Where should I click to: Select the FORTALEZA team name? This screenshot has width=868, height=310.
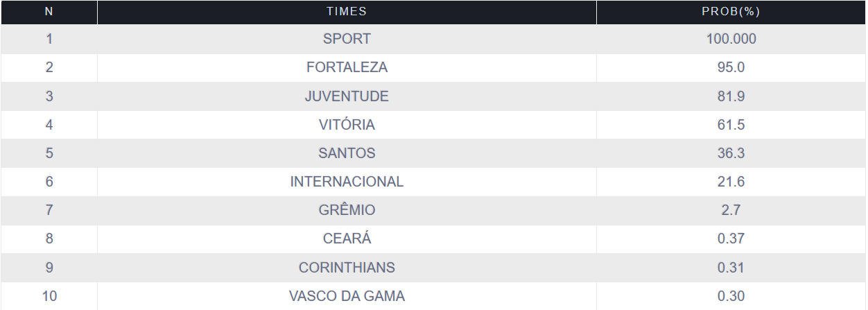click(x=347, y=67)
